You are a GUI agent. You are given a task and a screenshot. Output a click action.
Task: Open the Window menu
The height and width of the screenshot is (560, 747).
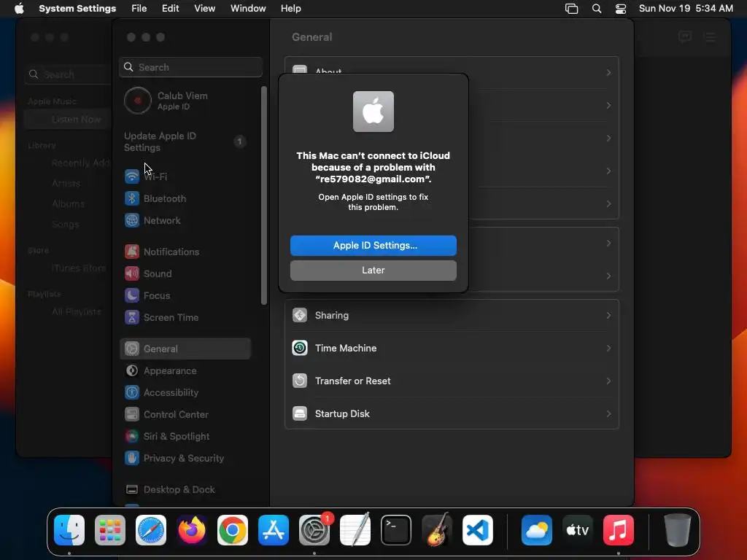pyautogui.click(x=248, y=9)
